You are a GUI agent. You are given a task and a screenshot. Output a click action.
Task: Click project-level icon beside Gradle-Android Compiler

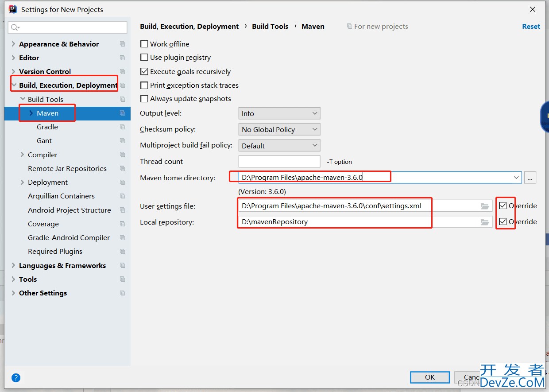pyautogui.click(x=123, y=238)
